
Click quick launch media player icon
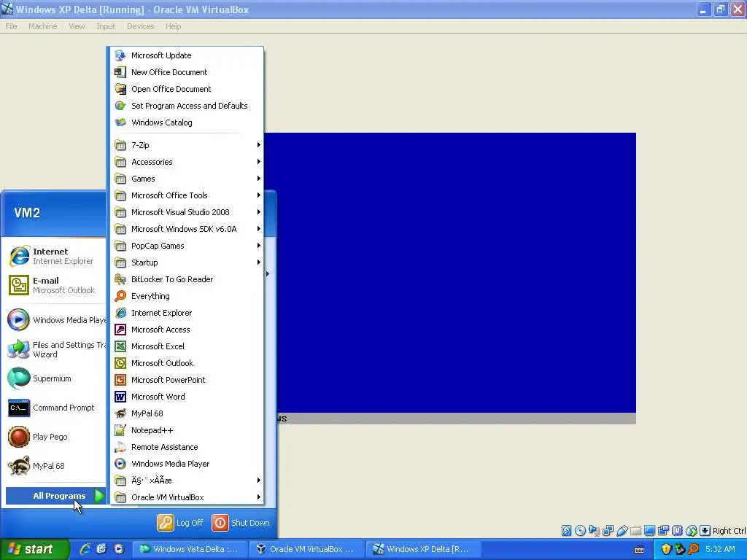tap(119, 549)
